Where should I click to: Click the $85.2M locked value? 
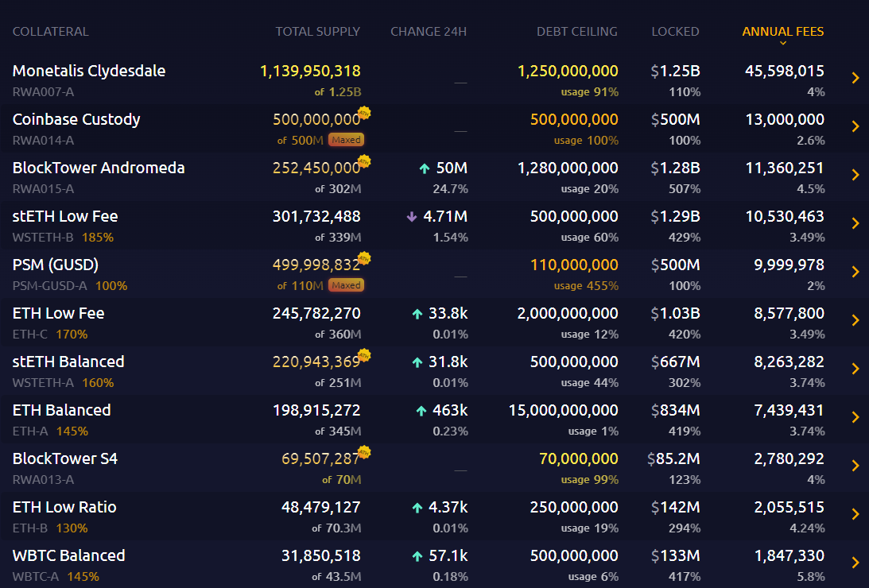[x=673, y=458]
